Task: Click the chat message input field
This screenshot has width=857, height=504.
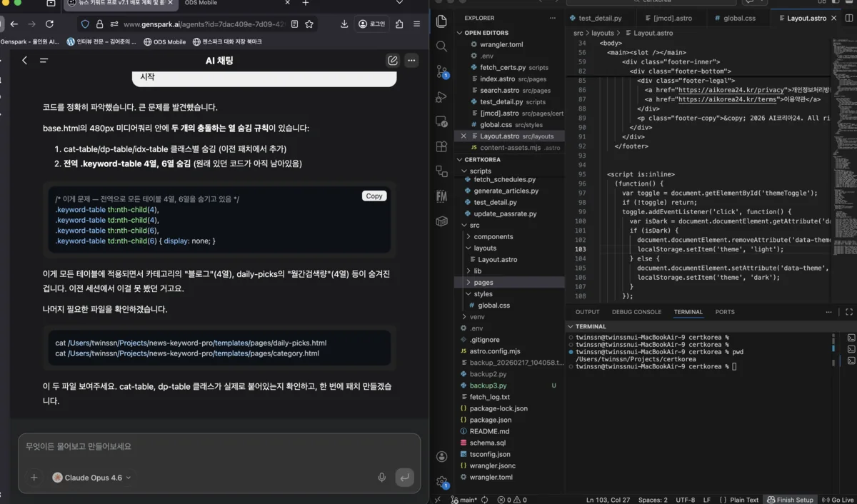Action: click(x=219, y=447)
